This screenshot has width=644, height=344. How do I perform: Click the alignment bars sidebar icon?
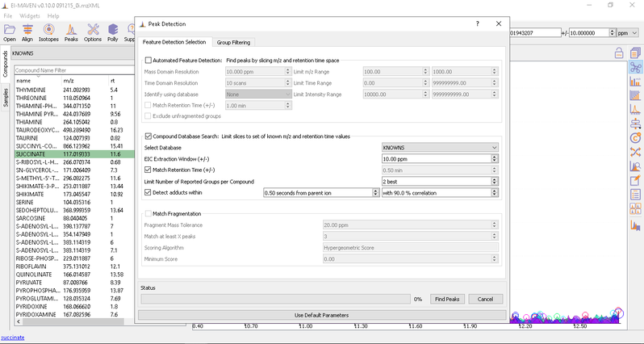635,124
